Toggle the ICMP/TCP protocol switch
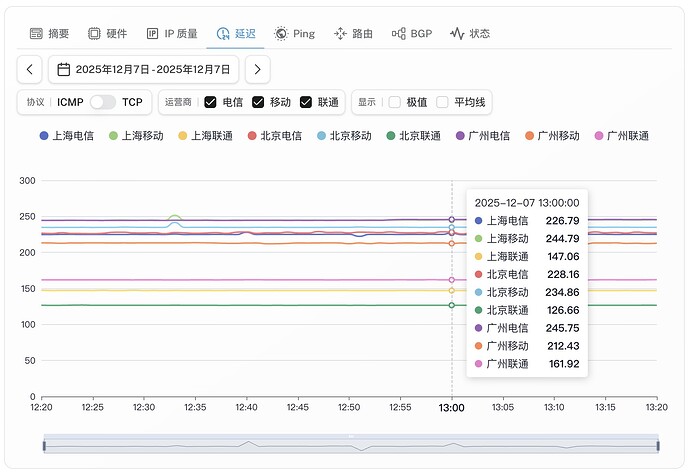Image resolution: width=690 pixels, height=474 pixels. tap(103, 102)
